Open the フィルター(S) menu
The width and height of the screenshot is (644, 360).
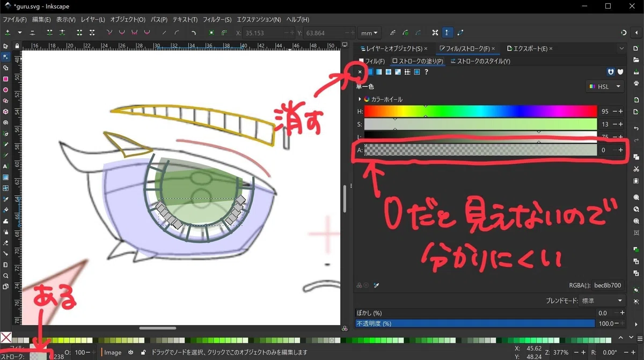coord(217,19)
